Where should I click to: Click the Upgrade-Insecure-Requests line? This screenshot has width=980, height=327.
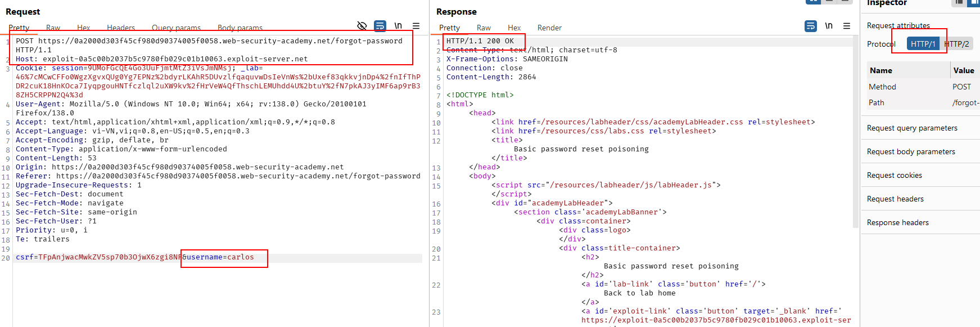click(x=79, y=185)
